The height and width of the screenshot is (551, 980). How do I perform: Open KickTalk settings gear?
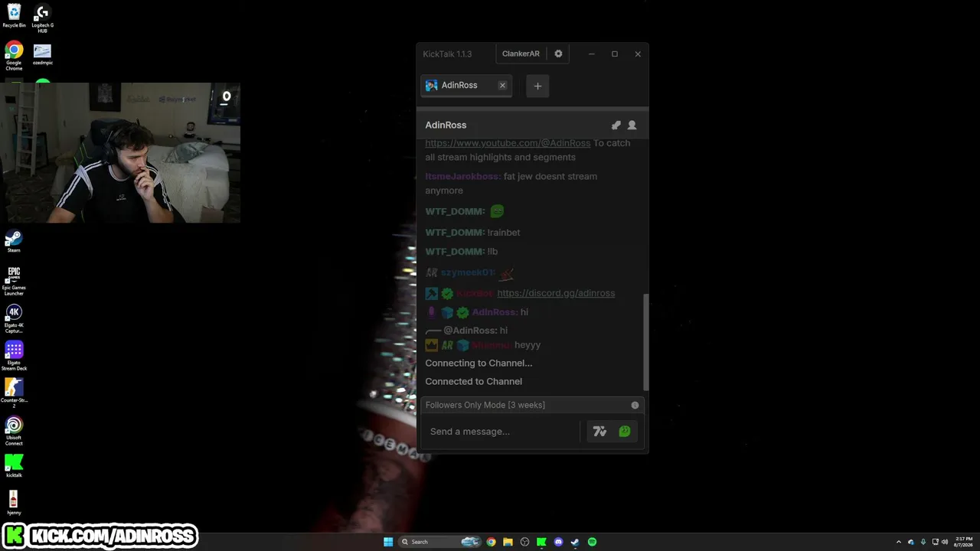pos(558,54)
